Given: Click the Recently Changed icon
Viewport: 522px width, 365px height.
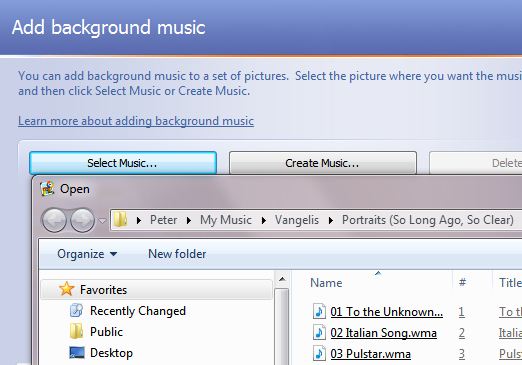Looking at the screenshot, I should click(x=76, y=310).
